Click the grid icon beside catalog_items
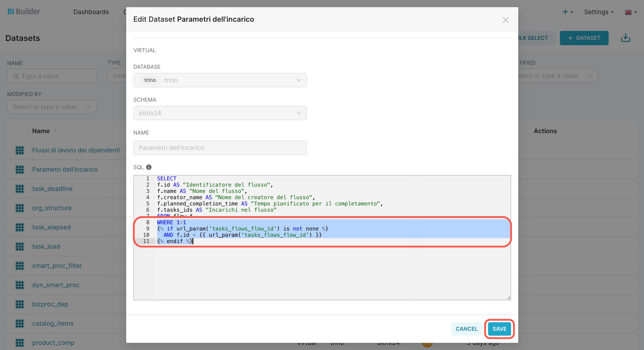Screen dimensions: 644x350 click(19, 324)
